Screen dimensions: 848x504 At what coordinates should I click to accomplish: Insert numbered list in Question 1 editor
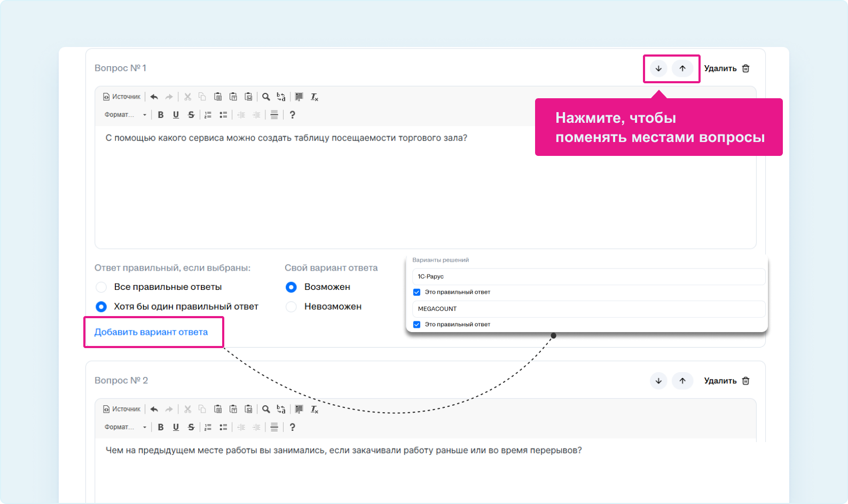(208, 115)
